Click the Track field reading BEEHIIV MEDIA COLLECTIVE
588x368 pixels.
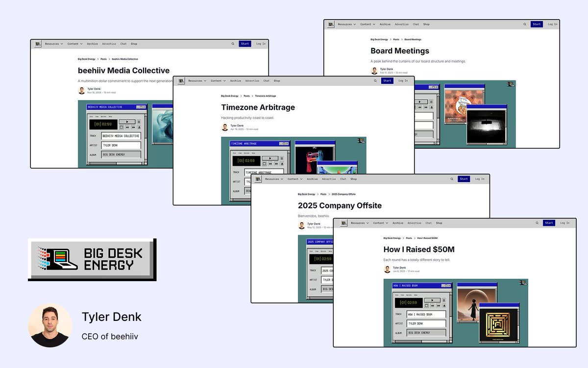121,136
